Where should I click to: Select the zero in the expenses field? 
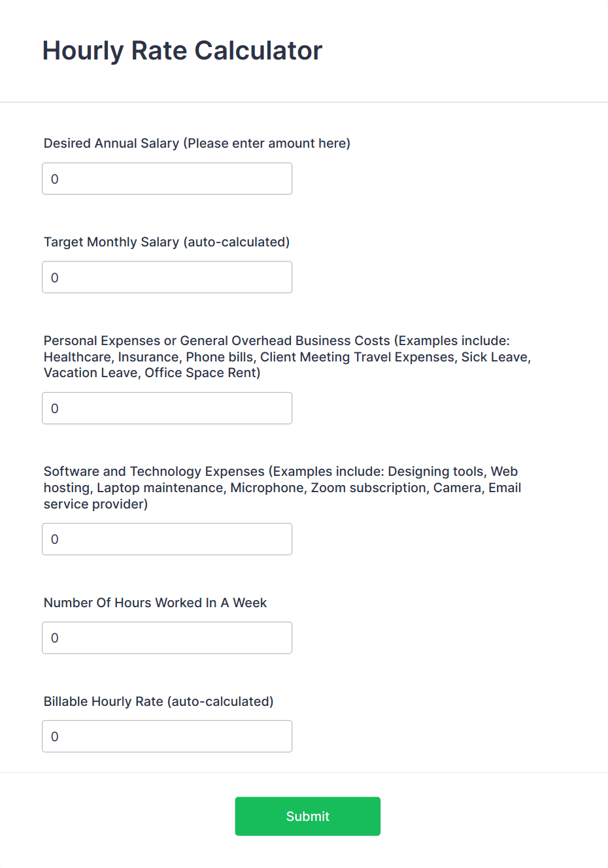point(55,408)
